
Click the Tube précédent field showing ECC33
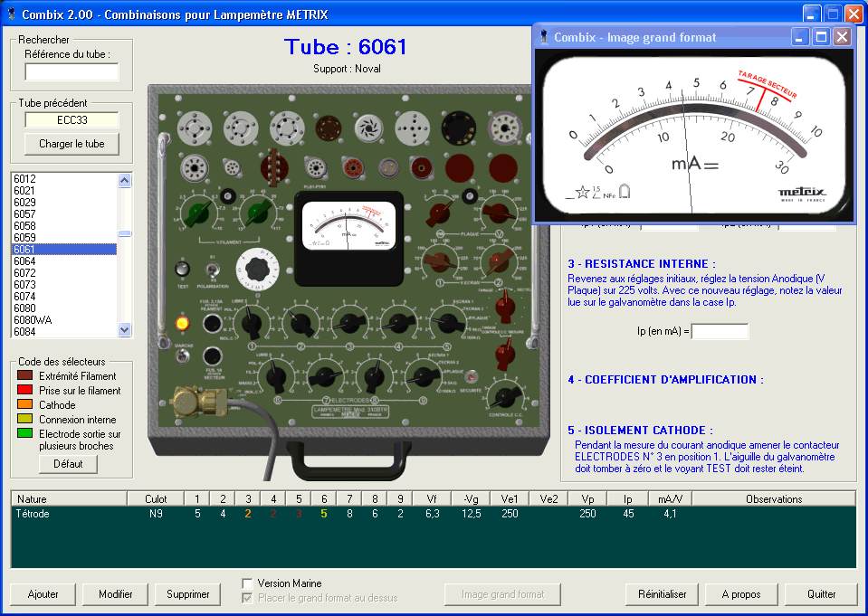point(72,120)
